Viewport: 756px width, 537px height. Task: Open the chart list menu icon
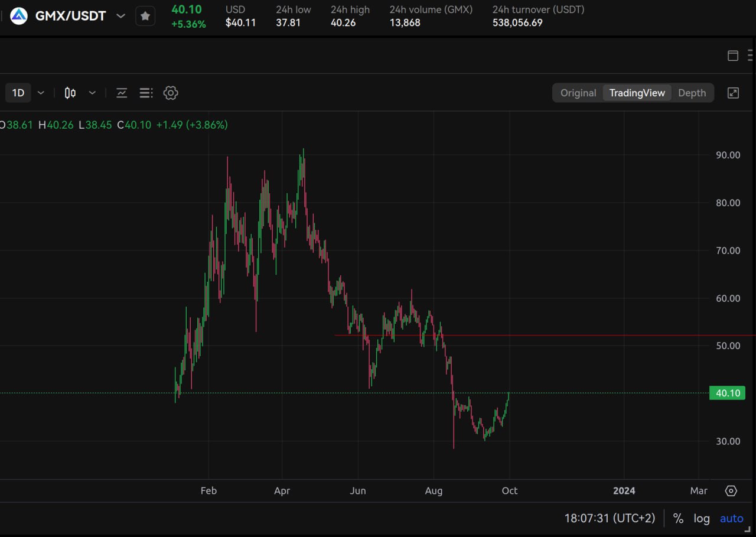(146, 93)
